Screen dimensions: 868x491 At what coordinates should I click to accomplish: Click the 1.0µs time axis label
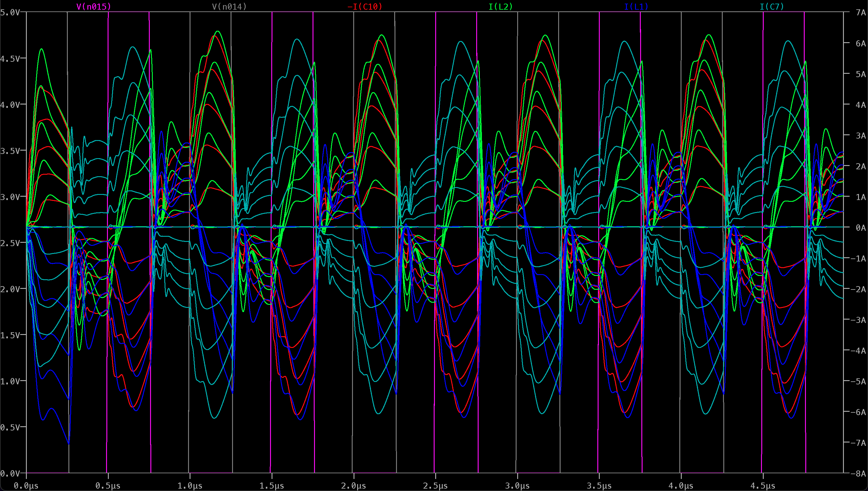(x=190, y=486)
